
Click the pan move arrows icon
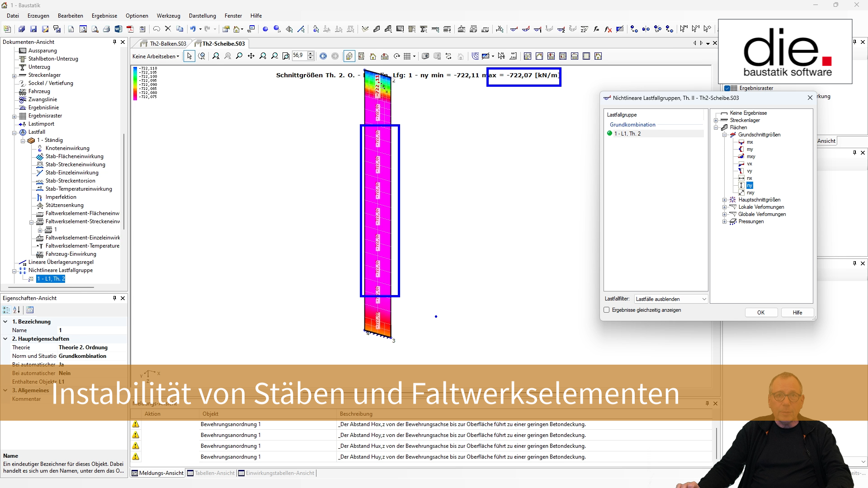[x=251, y=56]
